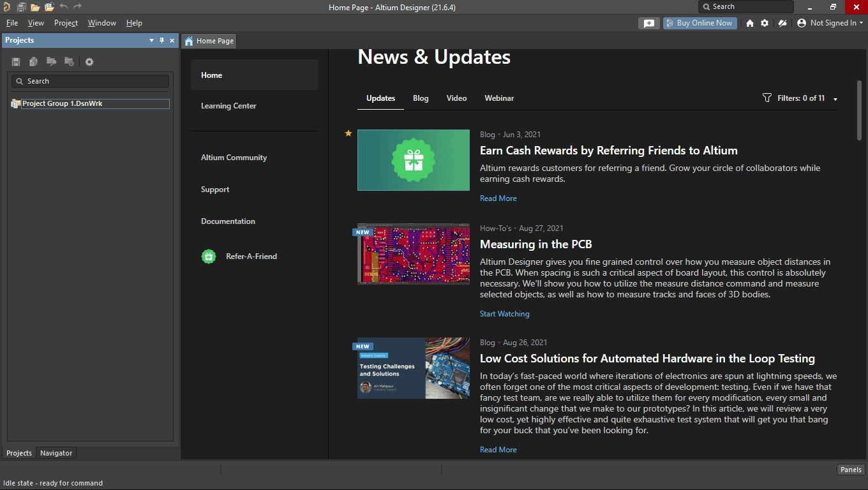The width and height of the screenshot is (868, 490).
Task: Open the Window menu
Action: pyautogui.click(x=102, y=23)
